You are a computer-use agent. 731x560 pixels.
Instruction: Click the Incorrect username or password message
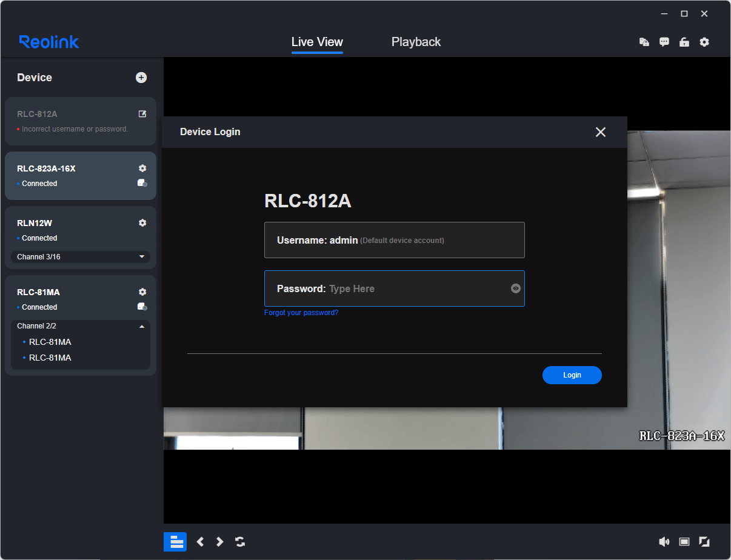coord(75,129)
